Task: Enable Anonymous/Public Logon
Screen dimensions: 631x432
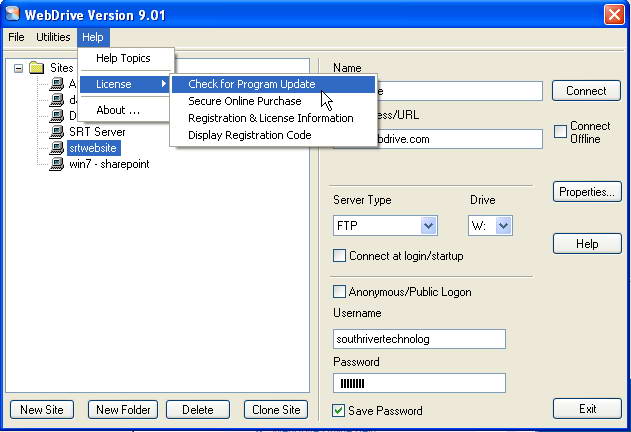Action: point(339,291)
